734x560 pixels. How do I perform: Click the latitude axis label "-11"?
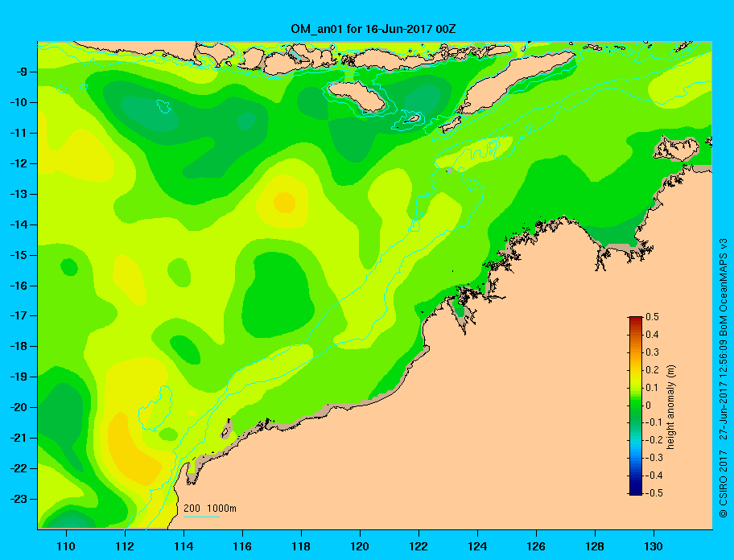[18, 134]
